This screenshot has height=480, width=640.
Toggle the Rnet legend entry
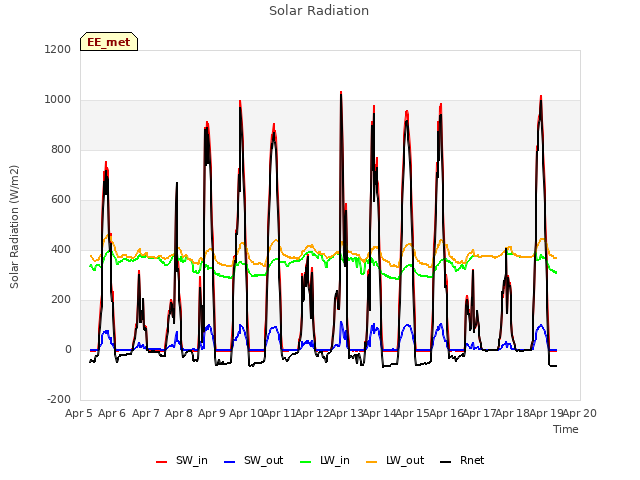pyautogui.click(x=462, y=461)
